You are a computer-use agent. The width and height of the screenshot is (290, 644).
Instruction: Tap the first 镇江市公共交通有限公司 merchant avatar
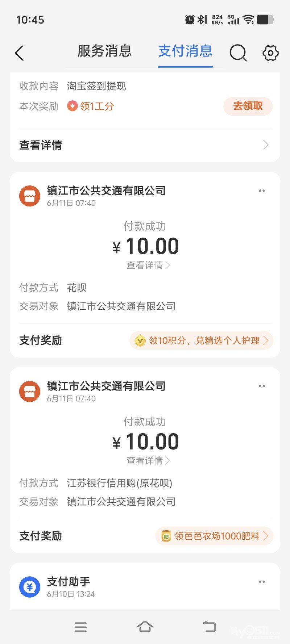point(30,196)
